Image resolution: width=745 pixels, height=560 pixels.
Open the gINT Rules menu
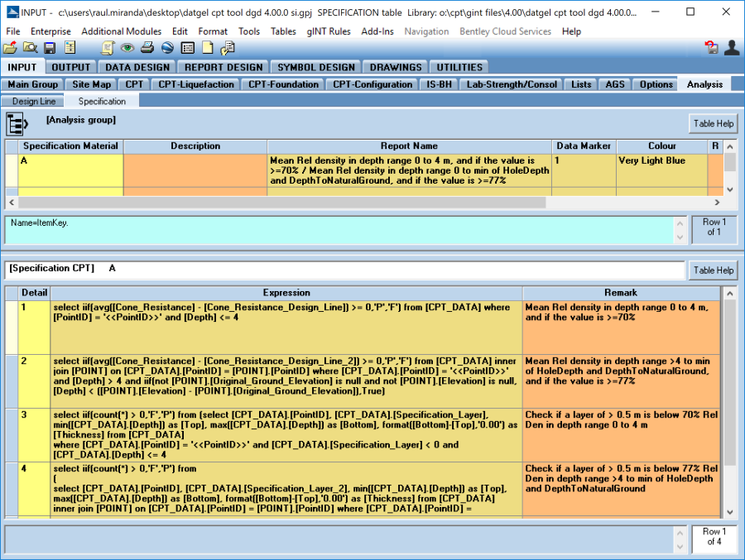(x=329, y=31)
